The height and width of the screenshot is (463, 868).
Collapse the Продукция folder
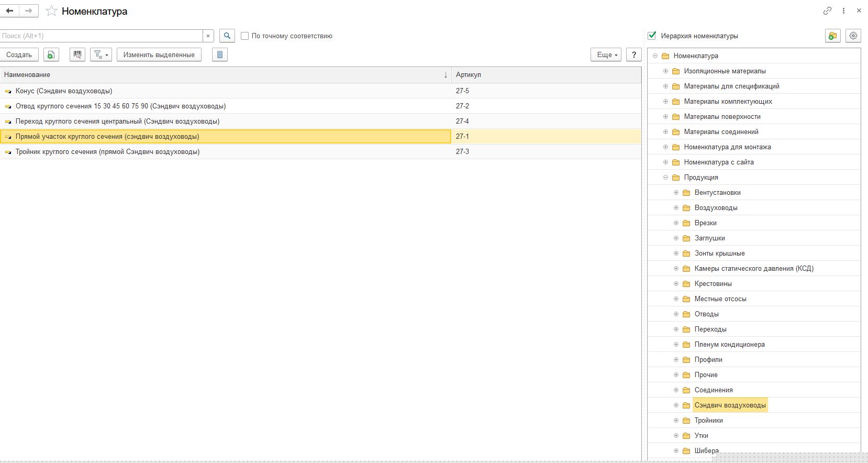666,178
